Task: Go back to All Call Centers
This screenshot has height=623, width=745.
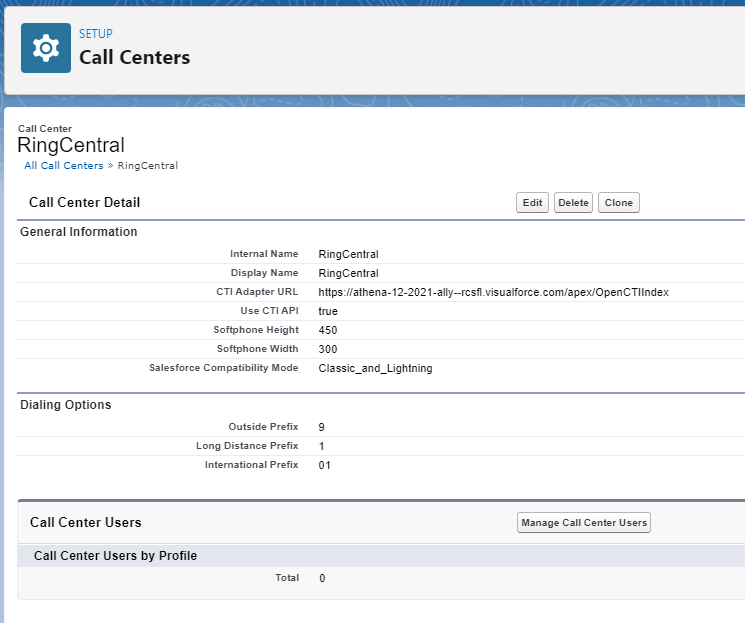Action: pyautogui.click(x=64, y=165)
